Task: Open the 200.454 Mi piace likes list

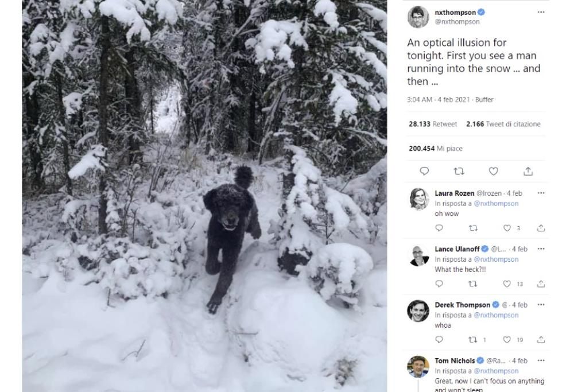Action: pyautogui.click(x=435, y=149)
